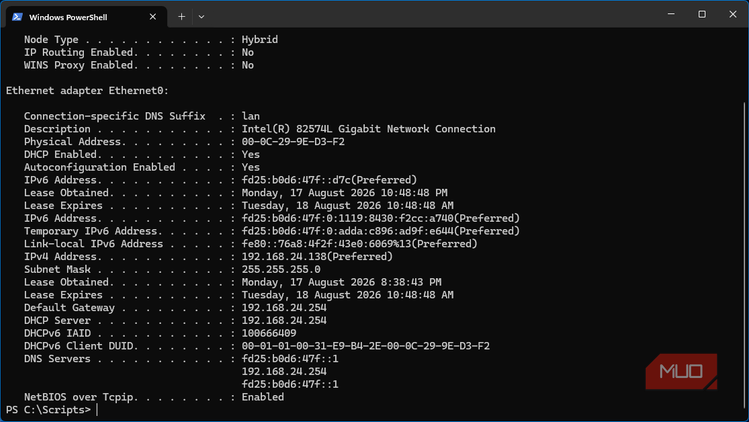749x422 pixels.
Task: Click the 'No' value of IP Routing Enabled
Action: [248, 53]
